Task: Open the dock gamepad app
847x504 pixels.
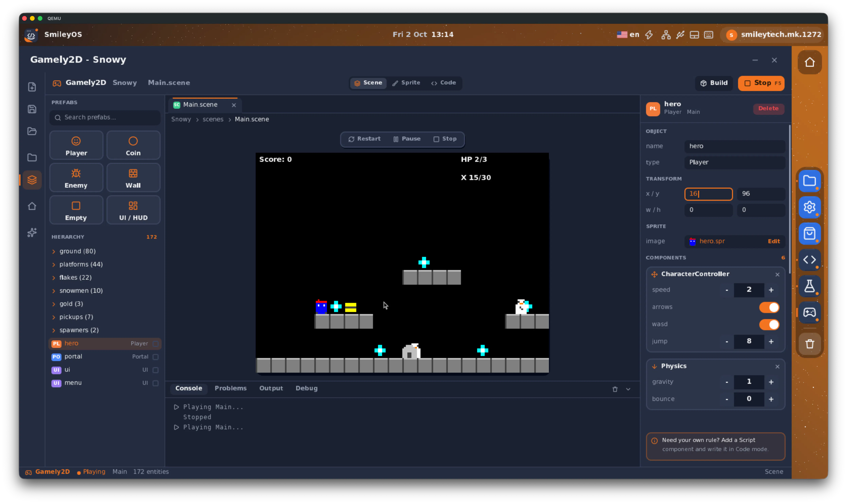Action: (x=809, y=312)
